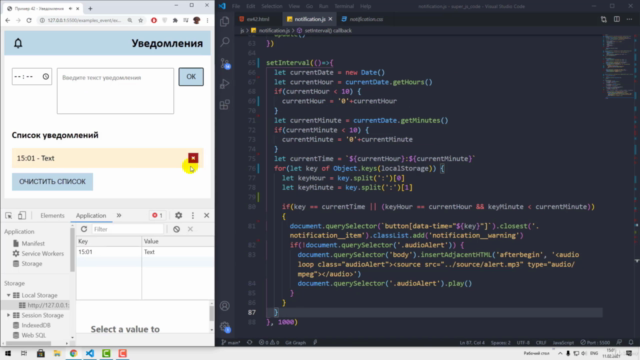Select IndexedDB in storage tree
640x360 pixels.
[36, 325]
